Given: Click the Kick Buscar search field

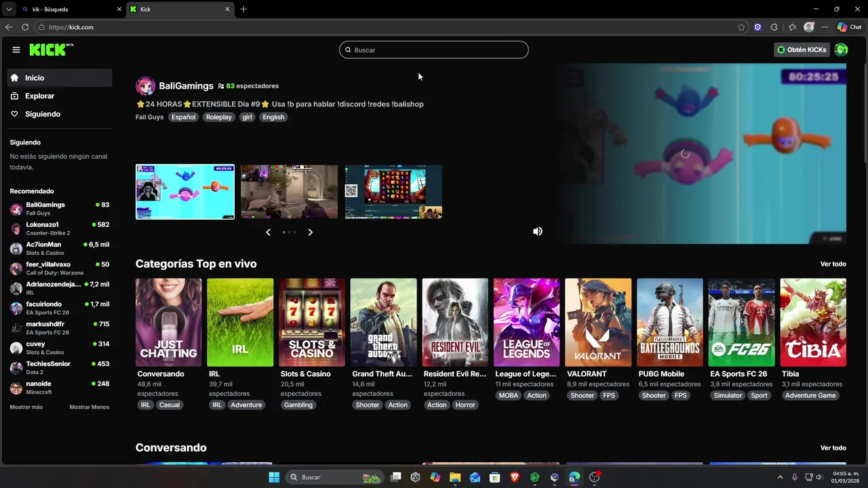Looking at the screenshot, I should coord(434,49).
